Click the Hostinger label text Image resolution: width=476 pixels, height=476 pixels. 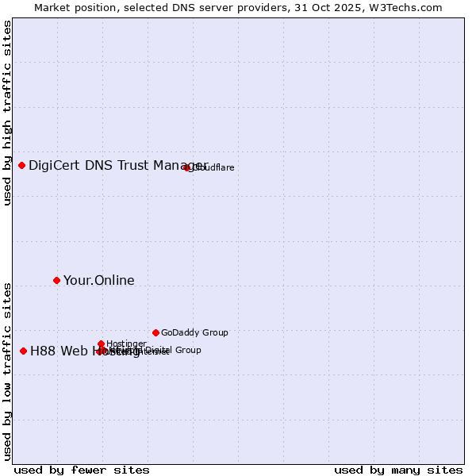[126, 344]
